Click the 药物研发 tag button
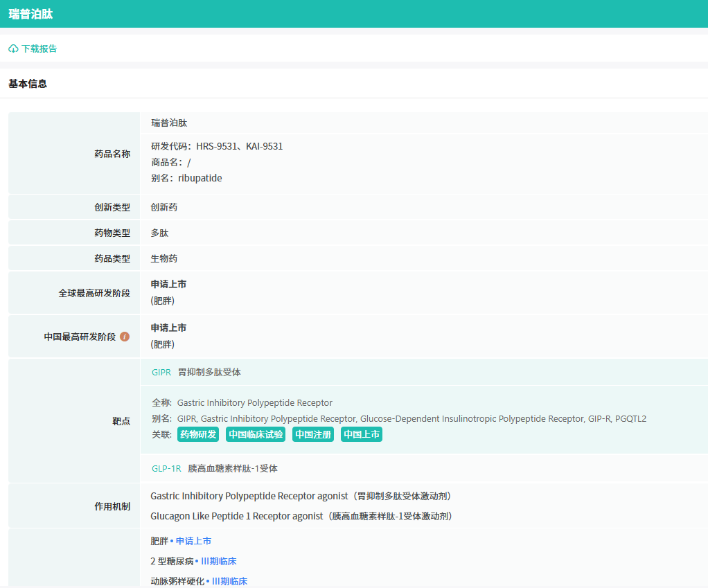The width and height of the screenshot is (708, 588). tap(198, 434)
